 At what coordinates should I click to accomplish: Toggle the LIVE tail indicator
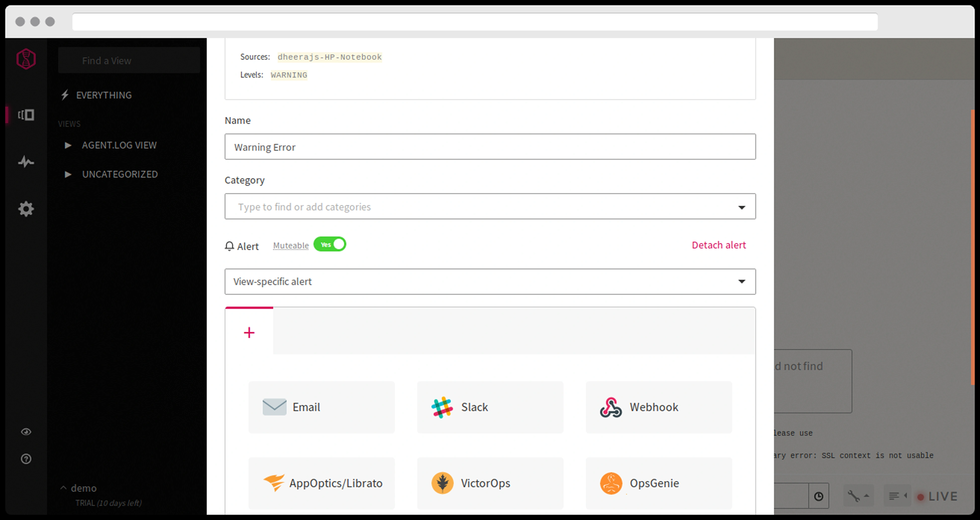tap(937, 496)
